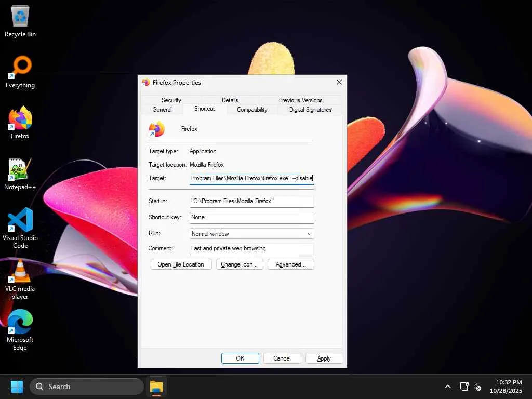Switch to the Security tab
The width and height of the screenshot is (532, 399).
[x=171, y=100]
